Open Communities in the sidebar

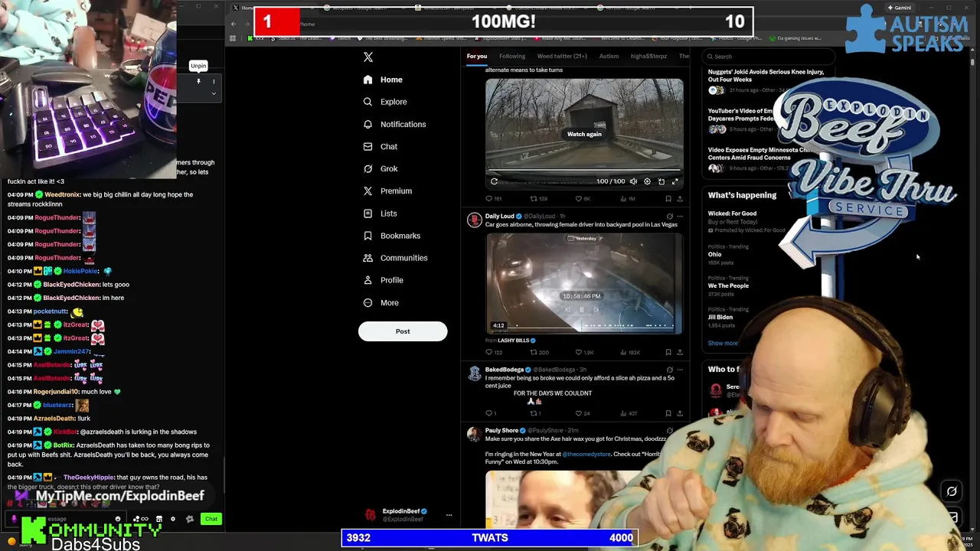coord(395,258)
